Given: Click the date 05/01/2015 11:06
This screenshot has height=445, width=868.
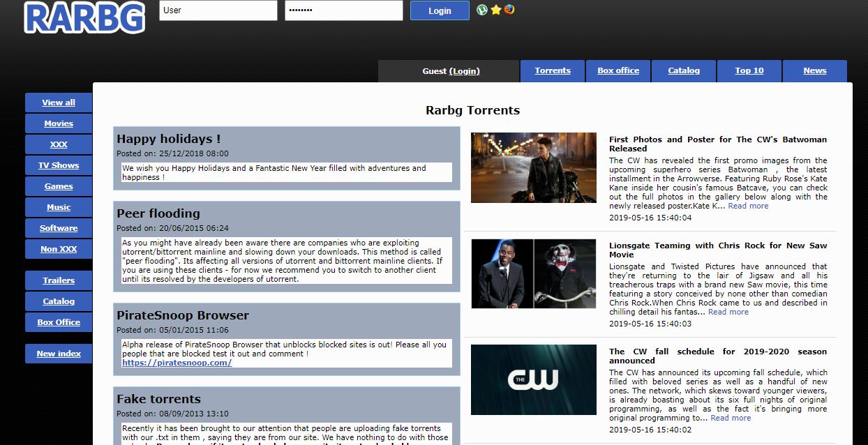Looking at the screenshot, I should pos(193,330).
